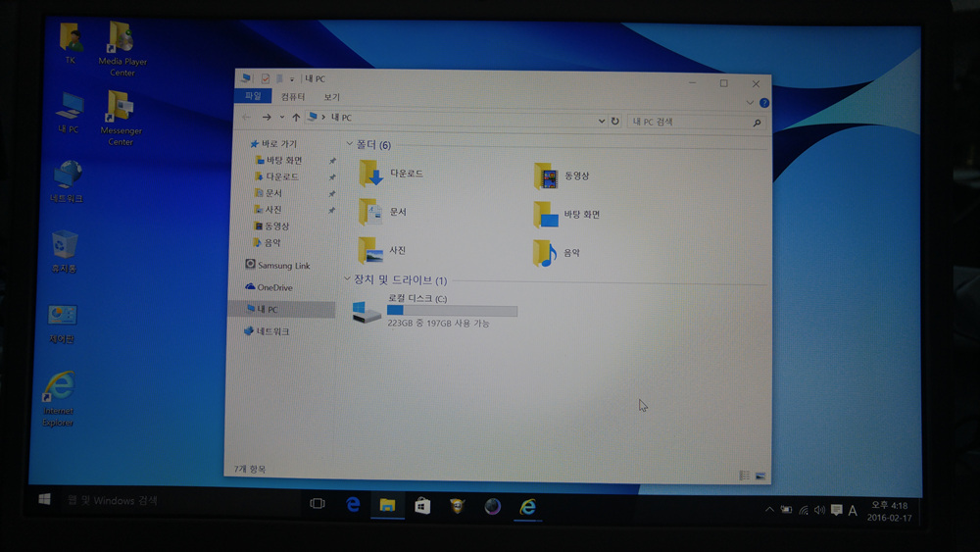The width and height of the screenshot is (980, 552).
Task: Select 사진 in navigation pane
Action: [268, 210]
